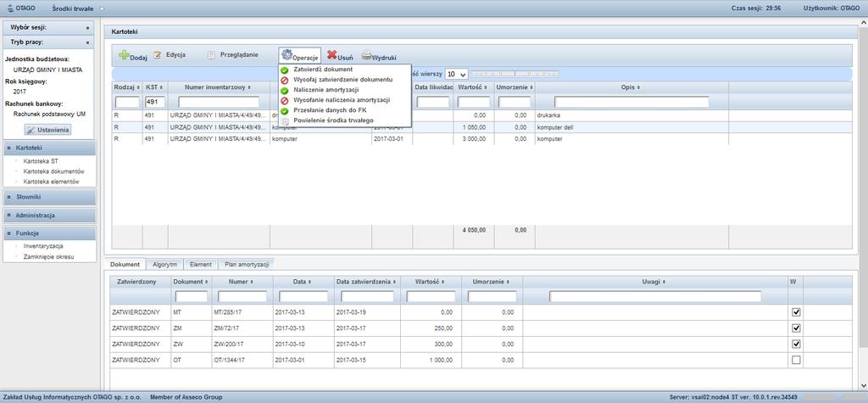Click the KST filter field containing 491

[x=155, y=102]
